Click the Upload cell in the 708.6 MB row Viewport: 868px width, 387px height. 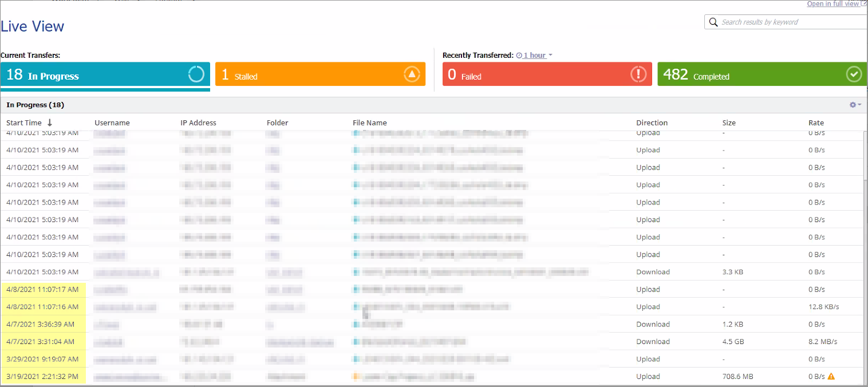click(x=648, y=376)
